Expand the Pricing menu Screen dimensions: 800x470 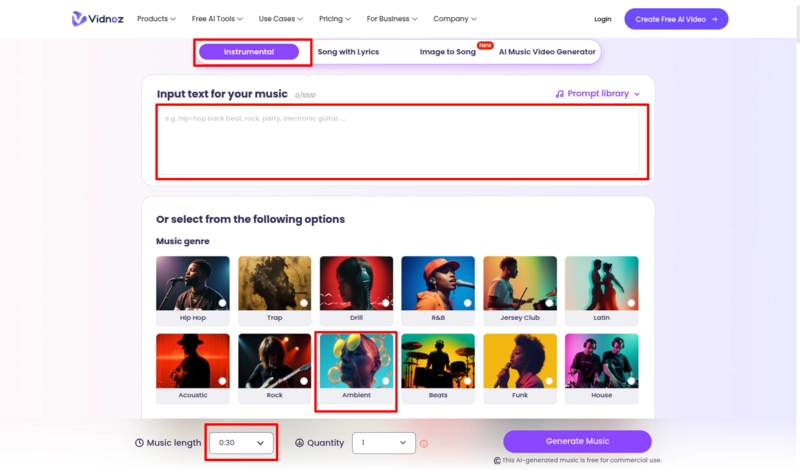335,19
